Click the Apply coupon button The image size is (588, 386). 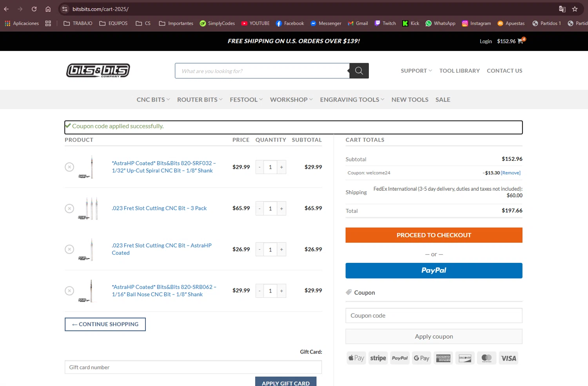(434, 337)
